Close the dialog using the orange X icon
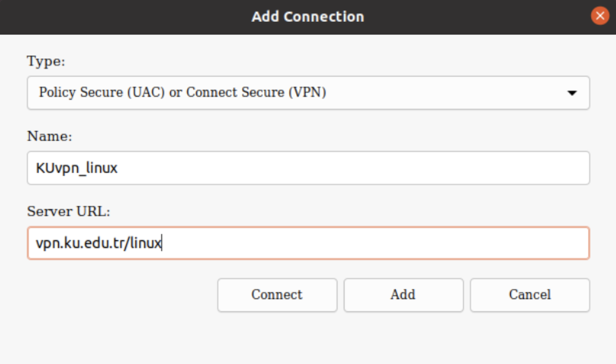Viewport: 616px width, 364px height. tap(600, 16)
